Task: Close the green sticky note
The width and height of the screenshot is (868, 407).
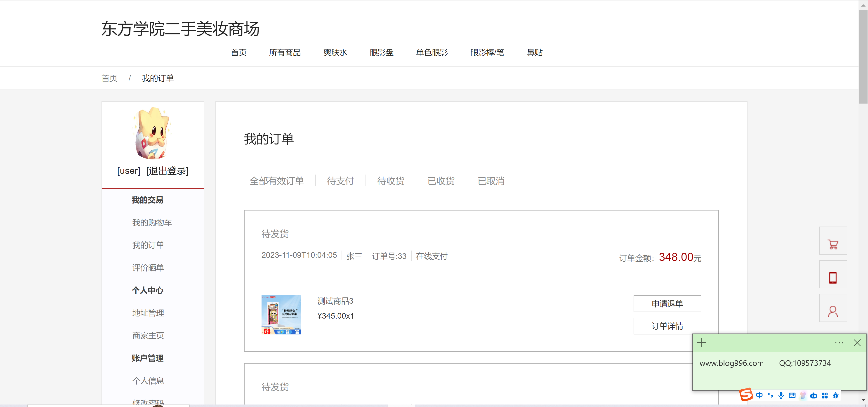Action: [x=857, y=343]
